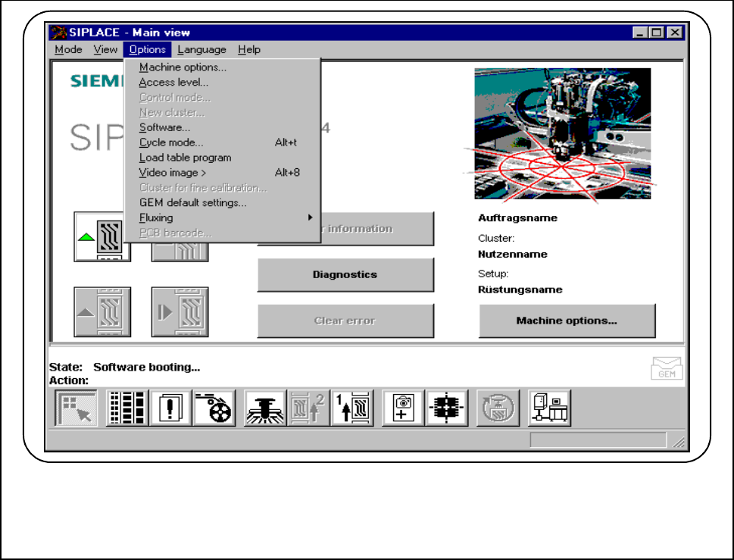Screen dimensions: 734x560
Task: Open the Language menu
Action: (x=201, y=50)
